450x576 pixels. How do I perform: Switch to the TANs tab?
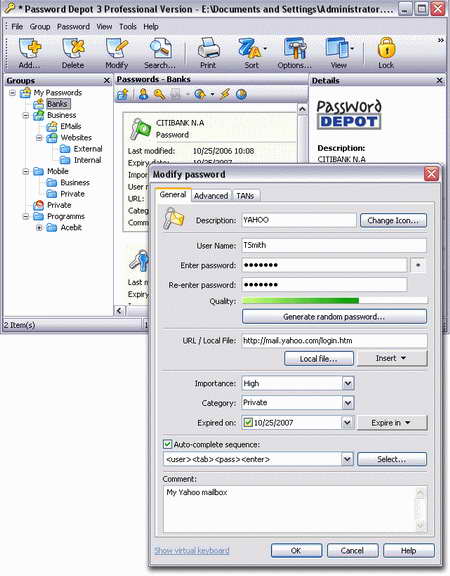(245, 196)
